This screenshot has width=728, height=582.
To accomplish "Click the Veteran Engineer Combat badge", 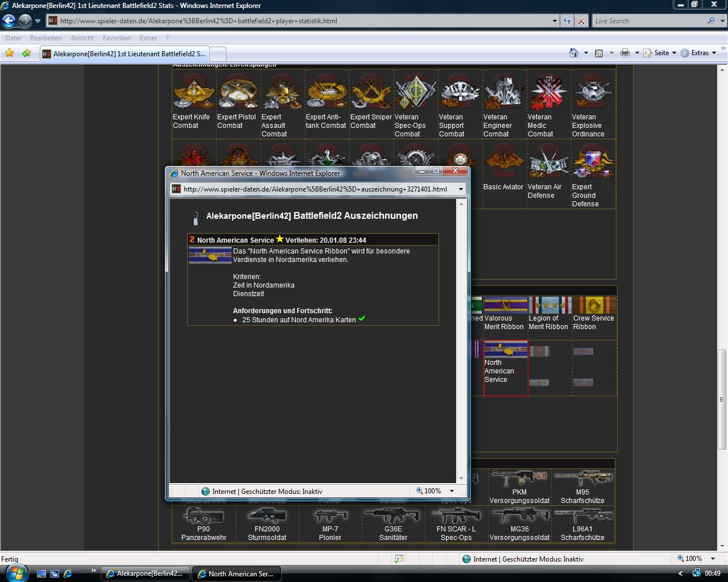I will [x=504, y=92].
